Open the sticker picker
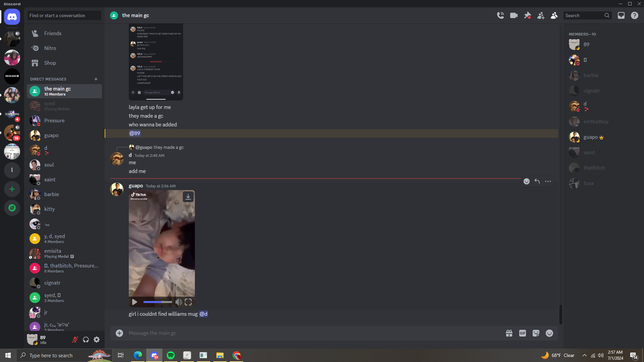The image size is (644, 362). [536, 333]
